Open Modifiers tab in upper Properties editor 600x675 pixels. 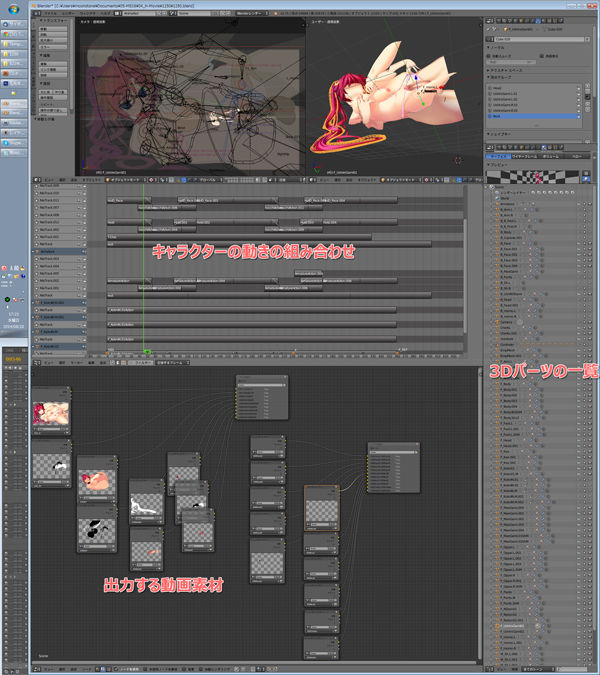tap(532, 21)
